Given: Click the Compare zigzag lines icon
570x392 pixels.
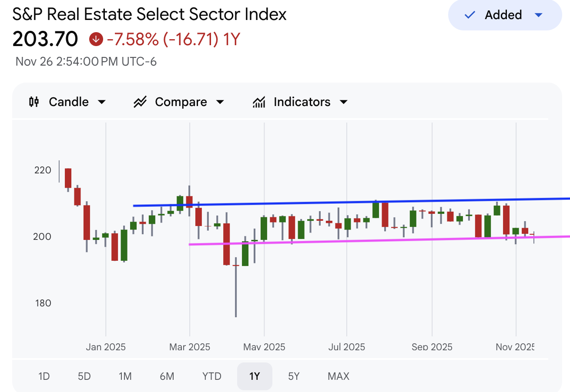Looking at the screenshot, I should [x=140, y=102].
